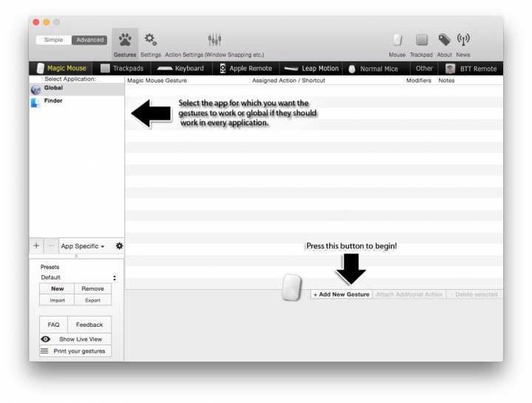Click Print your gestures
Image resolution: width=532 pixels, height=403 pixels.
75,351
